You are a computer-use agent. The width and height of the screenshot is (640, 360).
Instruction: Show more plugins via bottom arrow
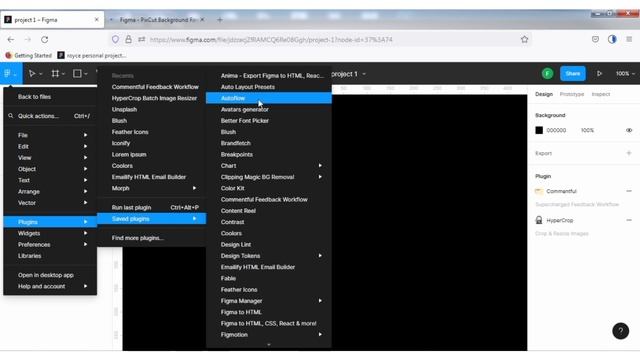pos(269,344)
